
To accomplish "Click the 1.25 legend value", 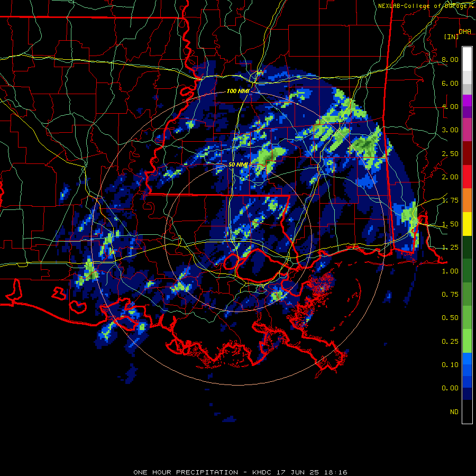I will 450,248.
